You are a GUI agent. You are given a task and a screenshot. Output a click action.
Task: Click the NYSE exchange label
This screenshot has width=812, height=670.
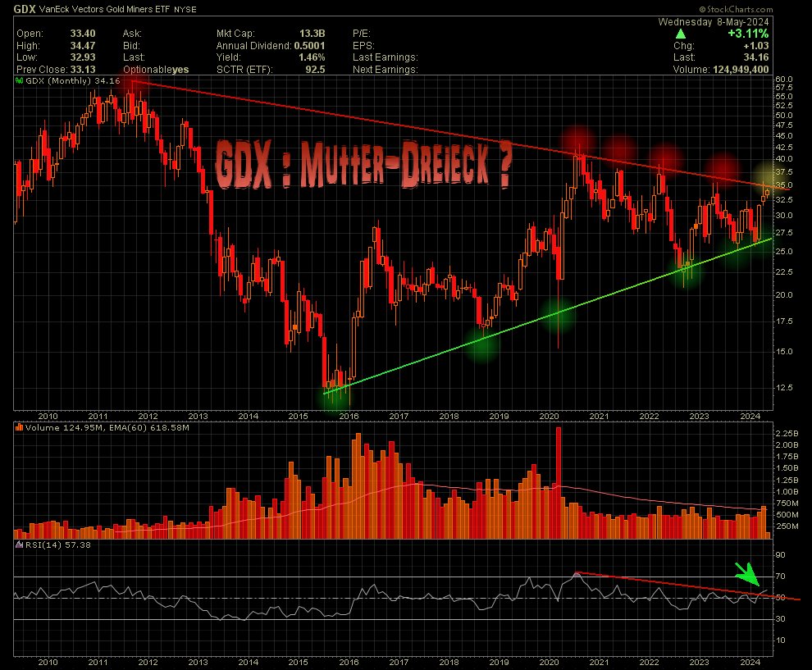(185, 9)
